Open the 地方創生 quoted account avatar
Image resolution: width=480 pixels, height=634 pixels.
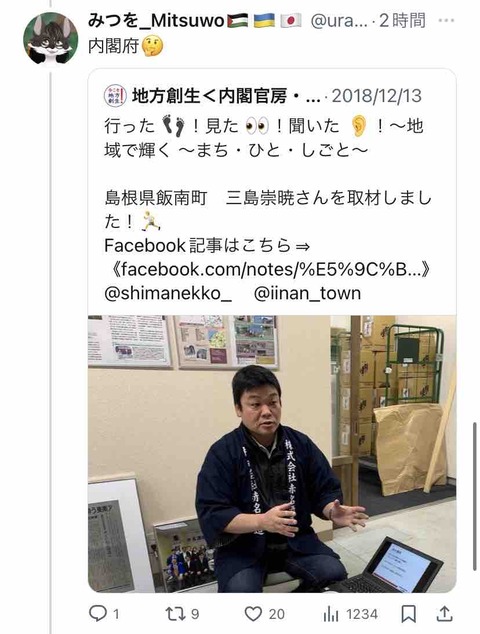[x=115, y=96]
